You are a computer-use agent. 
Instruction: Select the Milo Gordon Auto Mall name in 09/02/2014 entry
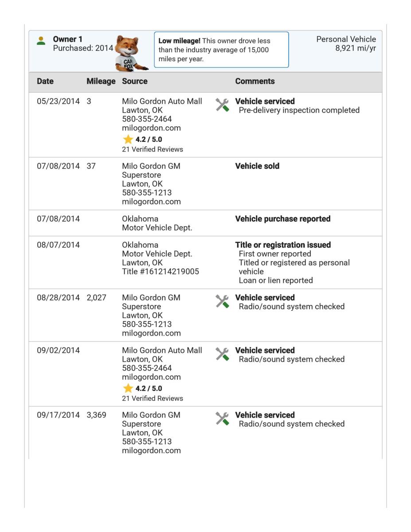click(162, 350)
